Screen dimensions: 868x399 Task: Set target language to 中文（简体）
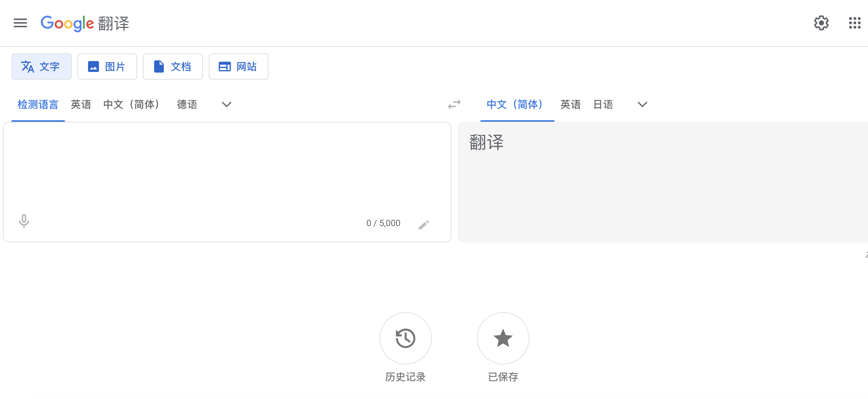pos(517,105)
